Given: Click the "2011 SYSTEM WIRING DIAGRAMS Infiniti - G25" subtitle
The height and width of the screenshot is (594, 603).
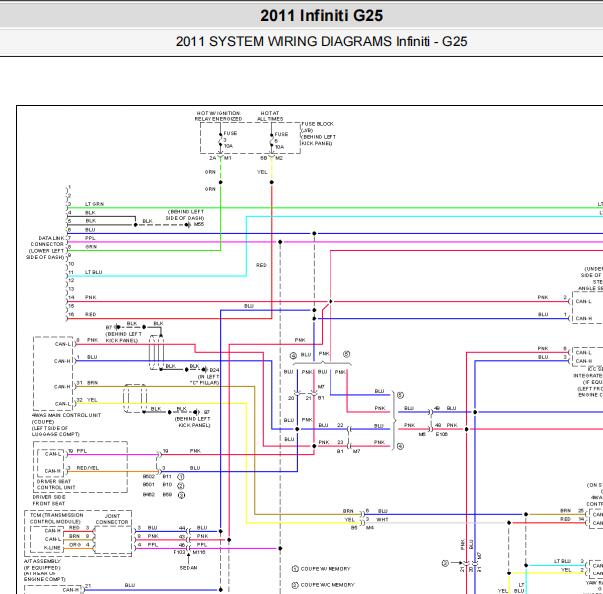Looking at the screenshot, I should click(321, 42).
